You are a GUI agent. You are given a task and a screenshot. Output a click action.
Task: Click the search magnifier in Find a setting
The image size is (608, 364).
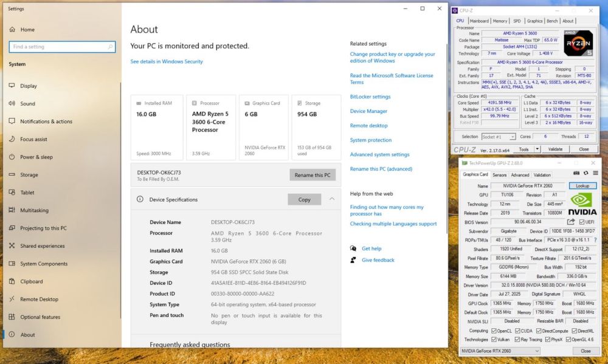click(110, 47)
